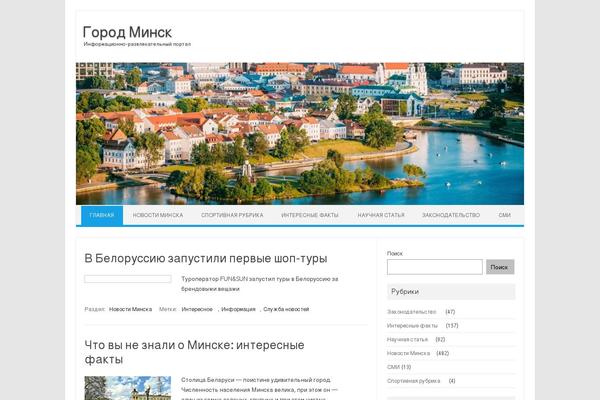Click the Информация tag link
The width and height of the screenshot is (600, 400).
(x=238, y=309)
